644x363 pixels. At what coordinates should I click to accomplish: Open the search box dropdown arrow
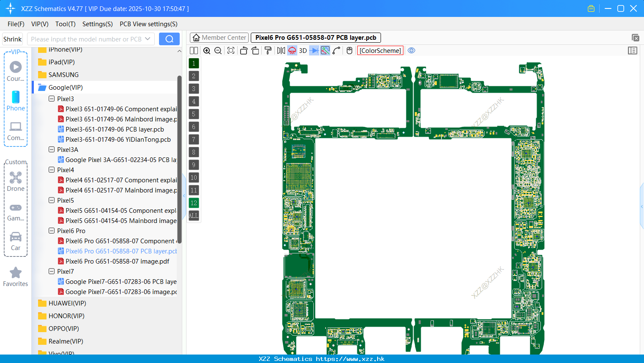148,39
